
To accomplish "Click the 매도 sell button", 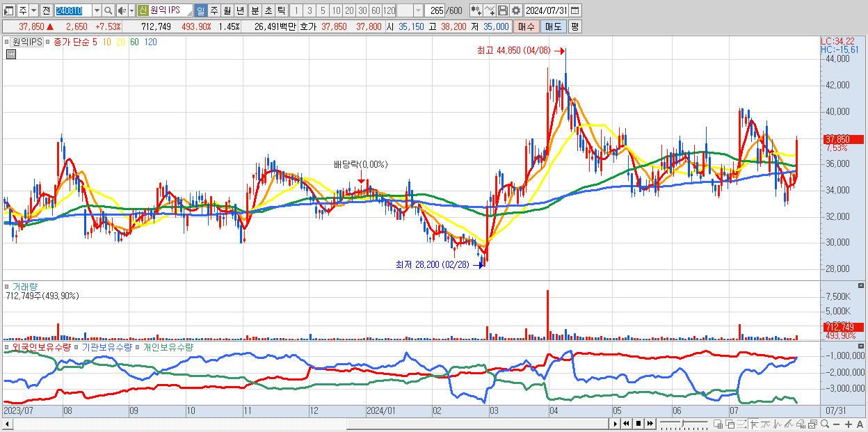I will [553, 26].
